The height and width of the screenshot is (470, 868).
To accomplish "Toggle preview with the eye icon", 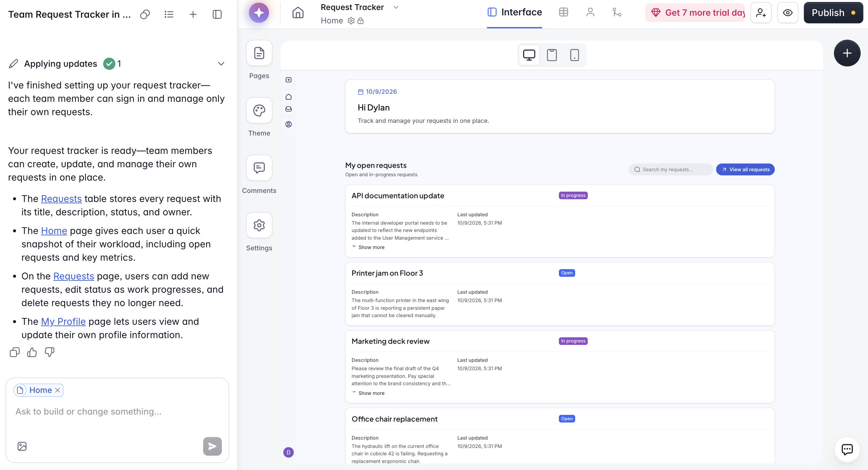I will [x=787, y=13].
